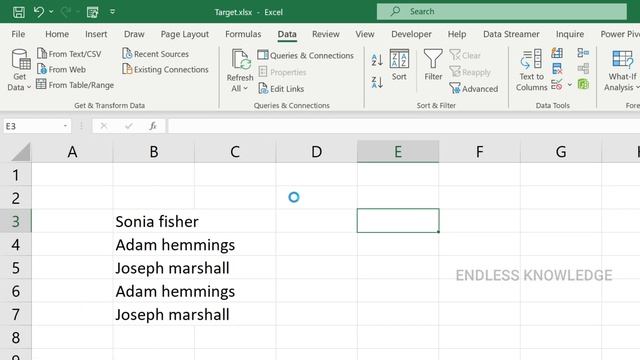The width and height of the screenshot is (640, 360).
Task: Open Data Validation dropdown arrow
Action: (570, 85)
